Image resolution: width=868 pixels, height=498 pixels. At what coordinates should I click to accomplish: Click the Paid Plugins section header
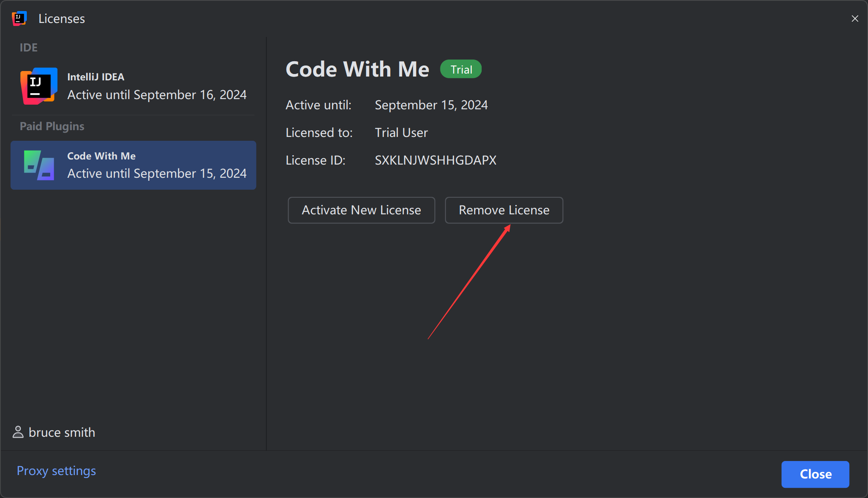click(52, 126)
